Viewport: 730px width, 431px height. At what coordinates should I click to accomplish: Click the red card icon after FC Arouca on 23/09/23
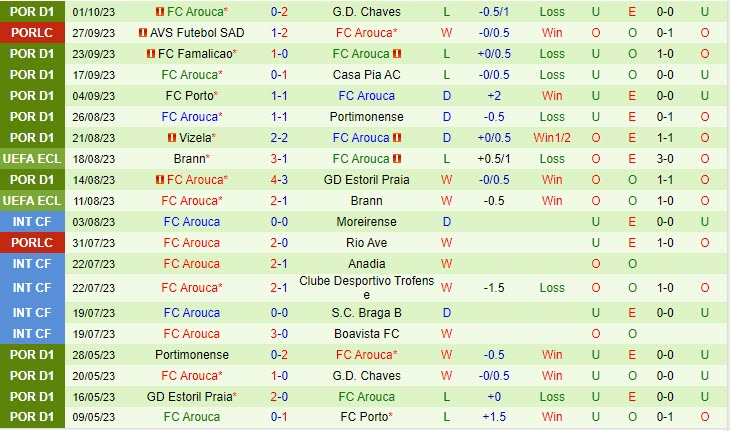[x=397, y=54]
